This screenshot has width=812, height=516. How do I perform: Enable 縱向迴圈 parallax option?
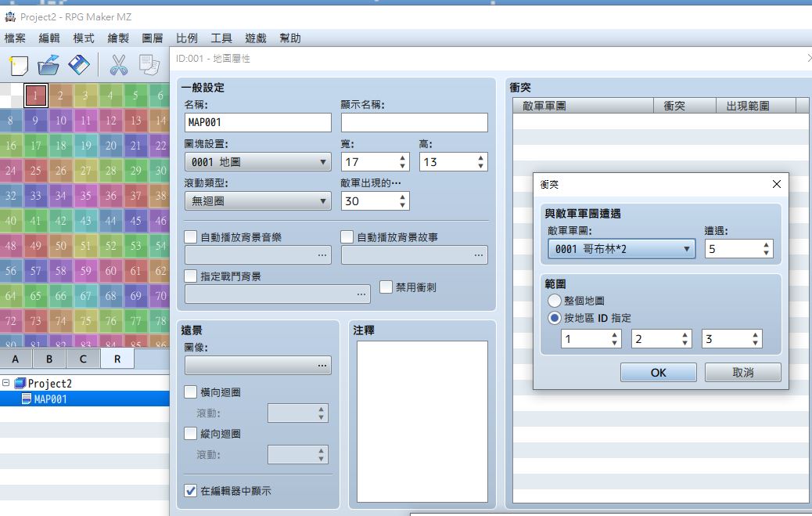tap(191, 434)
